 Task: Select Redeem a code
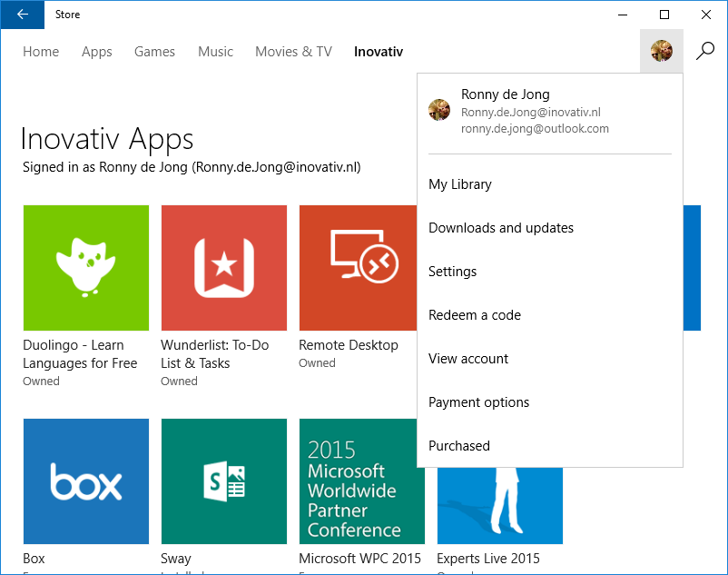(x=475, y=314)
